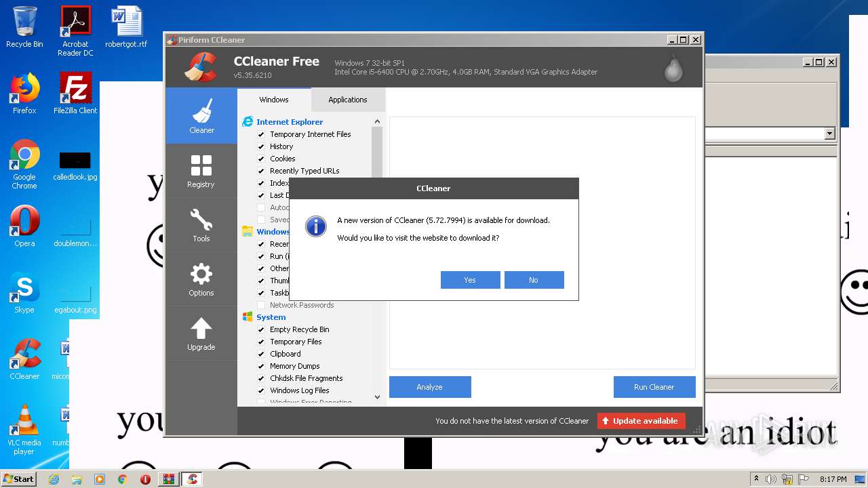The width and height of the screenshot is (868, 488).
Task: Click cleaner list scroll down arrow
Action: click(378, 397)
